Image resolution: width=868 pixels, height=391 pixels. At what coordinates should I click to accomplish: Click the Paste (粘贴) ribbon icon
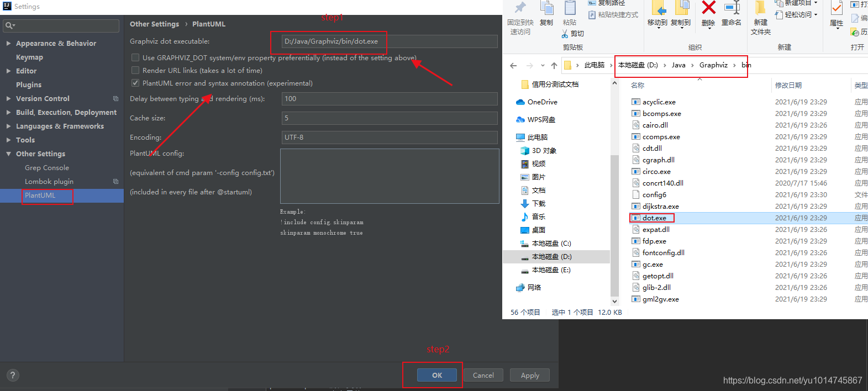point(570,8)
